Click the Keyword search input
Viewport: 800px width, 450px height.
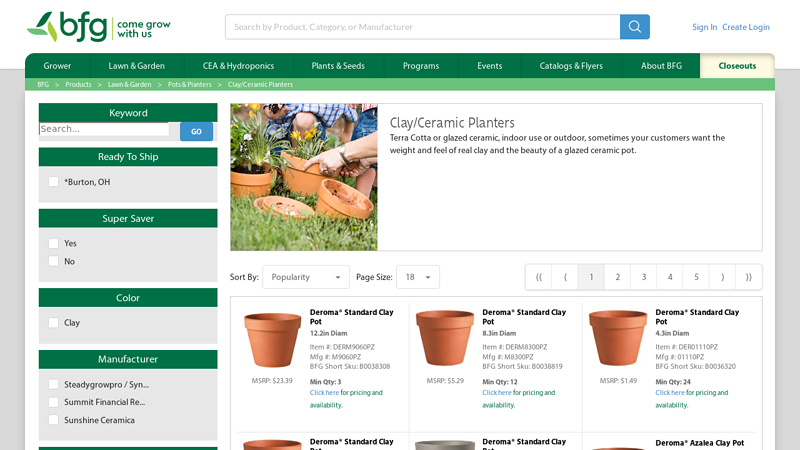point(104,129)
